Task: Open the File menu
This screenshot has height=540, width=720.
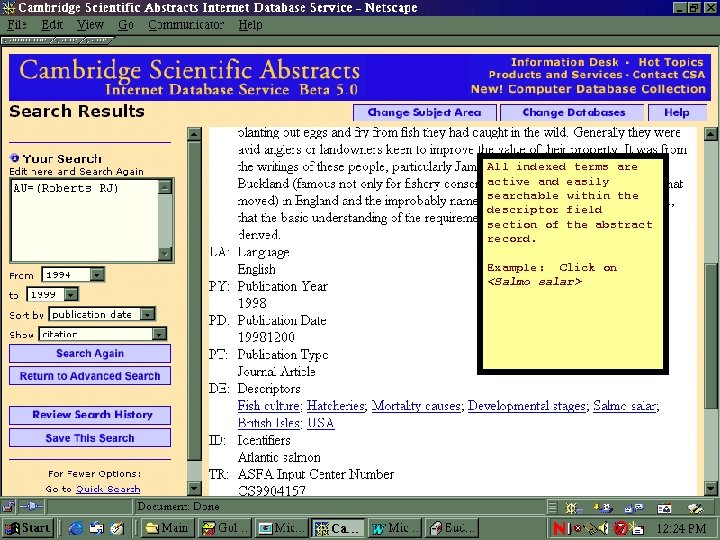Action: click(17, 25)
